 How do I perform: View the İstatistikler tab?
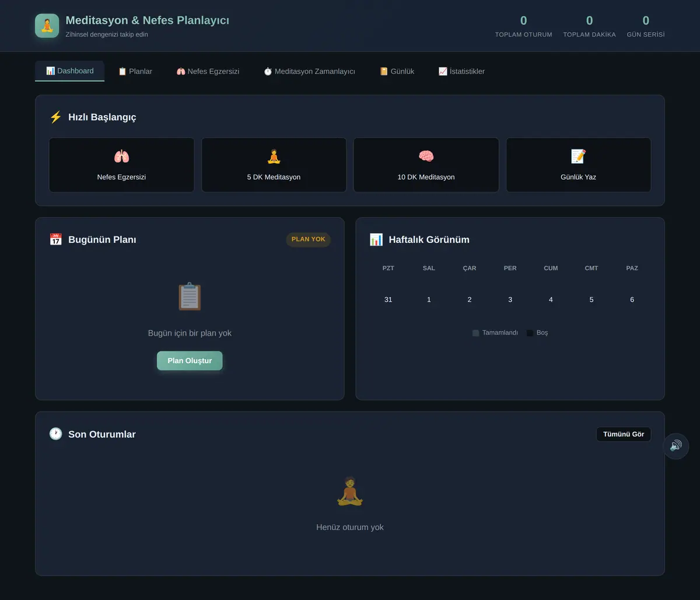pyautogui.click(x=461, y=71)
